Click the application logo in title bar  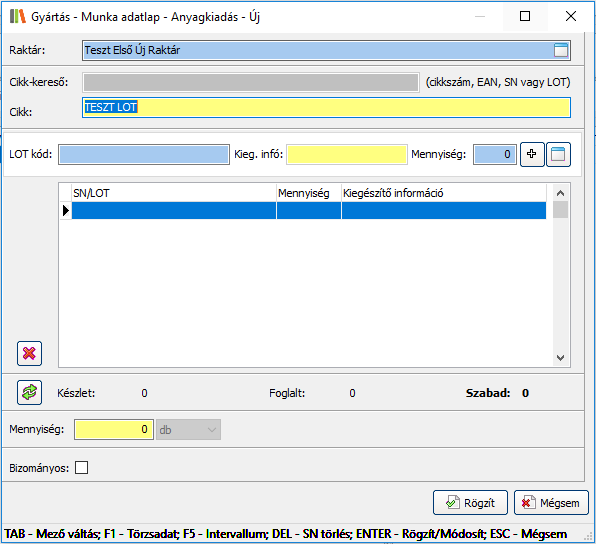coord(17,16)
